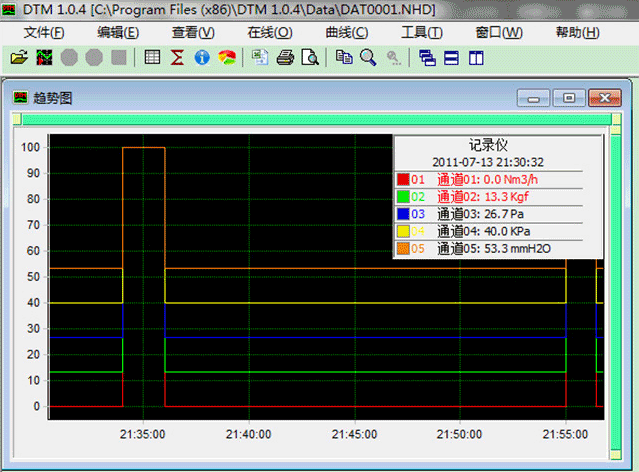Click the red channel 01 color swatch
This screenshot has height=472, width=639.
point(404,180)
